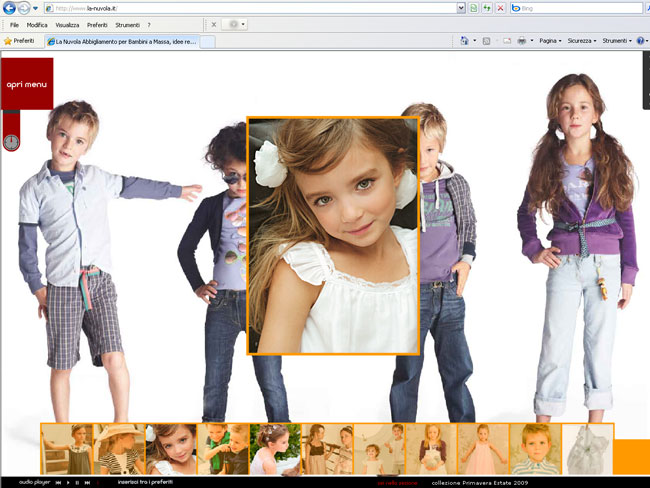Click the Print icon

pyautogui.click(x=521, y=41)
